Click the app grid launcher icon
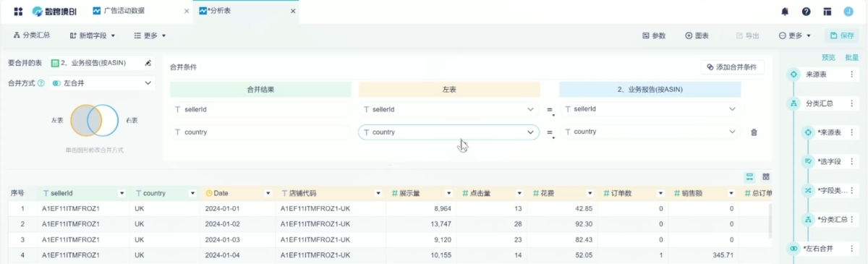868x264 pixels. (18, 12)
